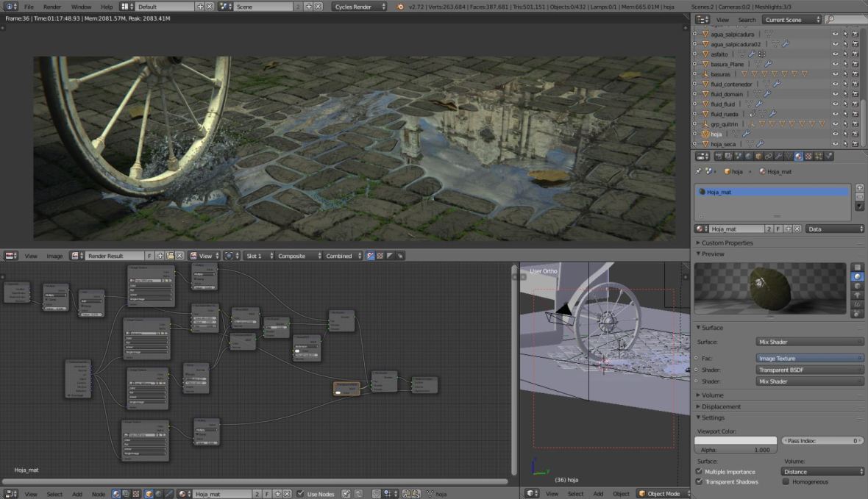Open the Node menu in node editor
This screenshot has height=499, width=868.
(x=99, y=494)
